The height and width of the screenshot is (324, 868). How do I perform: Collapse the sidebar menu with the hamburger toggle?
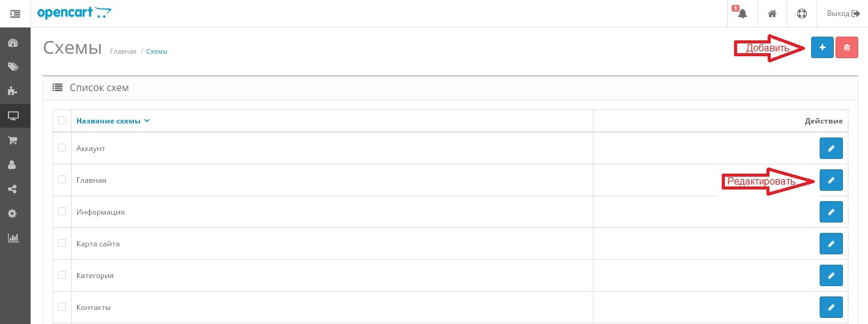tap(15, 13)
